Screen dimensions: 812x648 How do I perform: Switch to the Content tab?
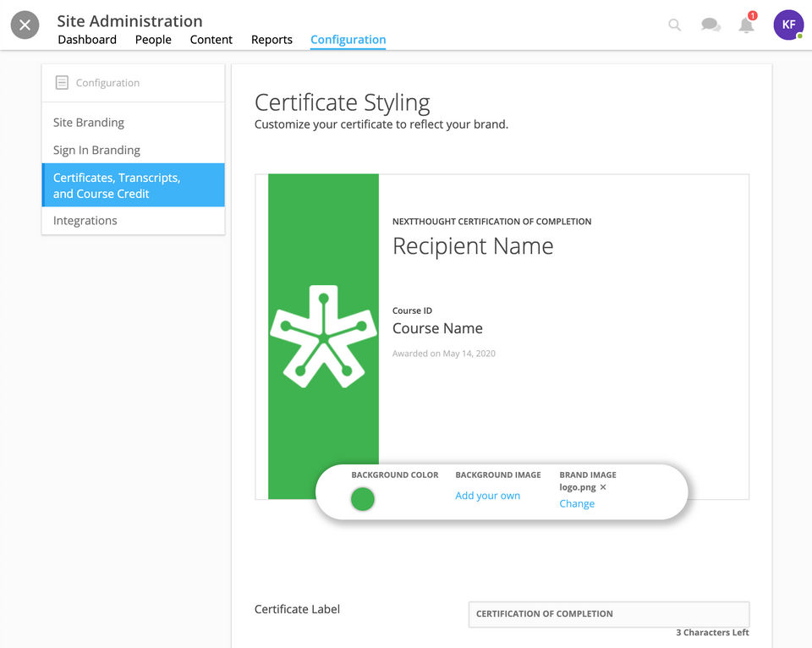[x=211, y=40]
